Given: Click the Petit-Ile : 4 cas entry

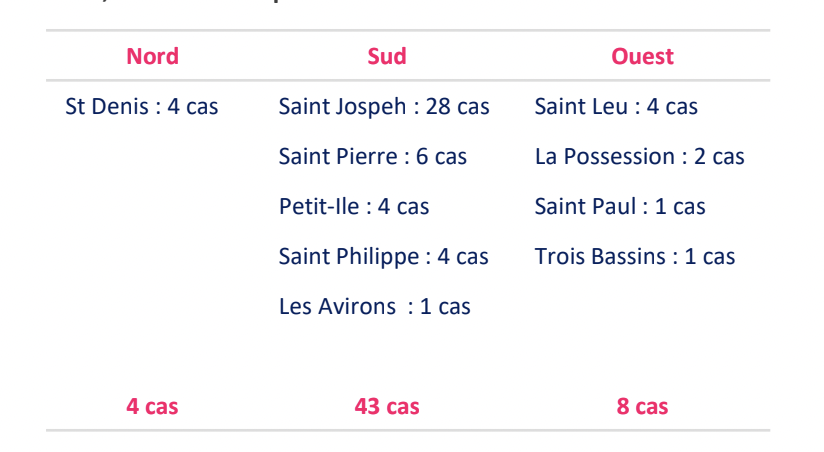Looking at the screenshot, I should (x=354, y=206).
